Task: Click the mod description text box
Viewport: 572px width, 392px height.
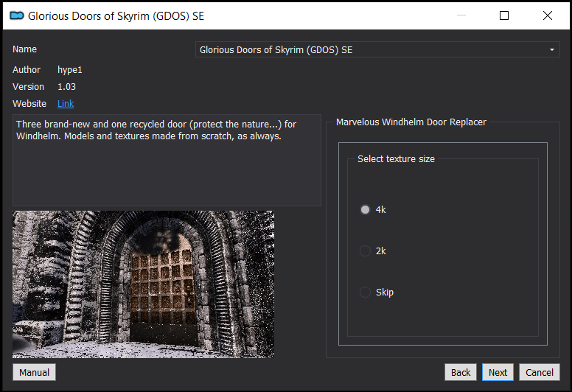Action: click(x=167, y=161)
